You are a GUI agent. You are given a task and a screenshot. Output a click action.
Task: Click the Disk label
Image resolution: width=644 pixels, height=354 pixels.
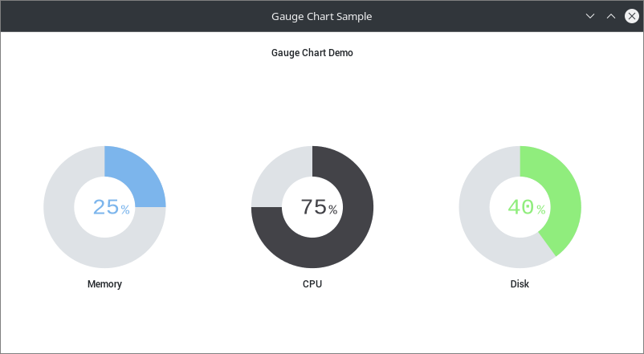point(520,284)
